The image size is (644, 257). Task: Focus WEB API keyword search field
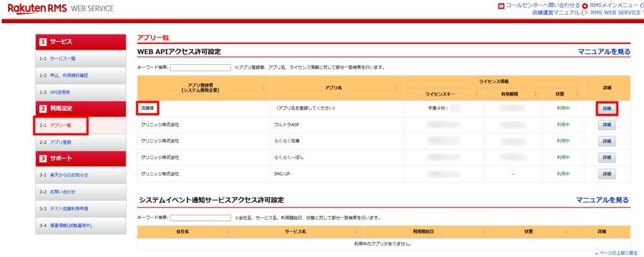coord(201,67)
